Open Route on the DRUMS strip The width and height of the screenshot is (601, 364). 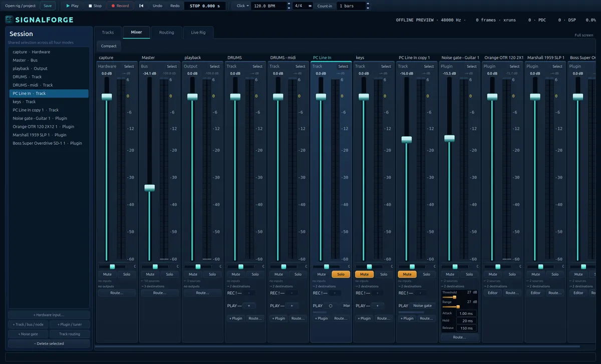(255, 318)
